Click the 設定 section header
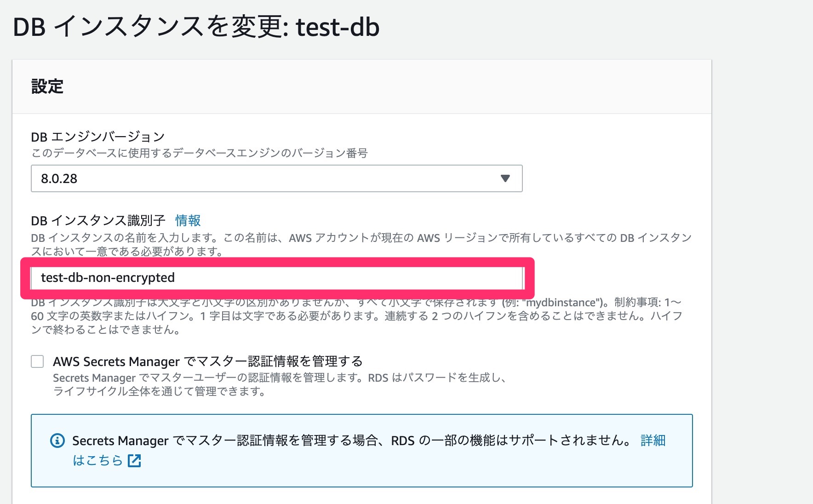813x504 pixels. (x=46, y=86)
